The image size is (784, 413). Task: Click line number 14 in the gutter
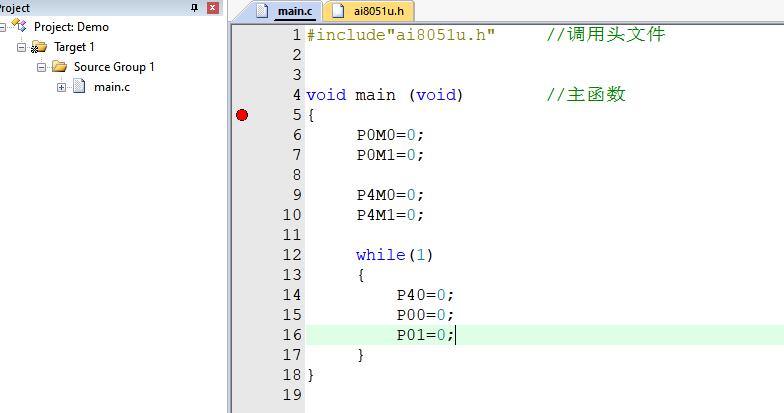[x=292, y=295]
